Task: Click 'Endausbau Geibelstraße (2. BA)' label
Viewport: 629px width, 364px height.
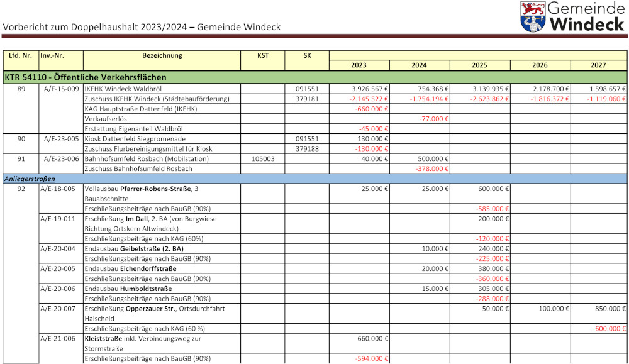Action: coord(134,249)
